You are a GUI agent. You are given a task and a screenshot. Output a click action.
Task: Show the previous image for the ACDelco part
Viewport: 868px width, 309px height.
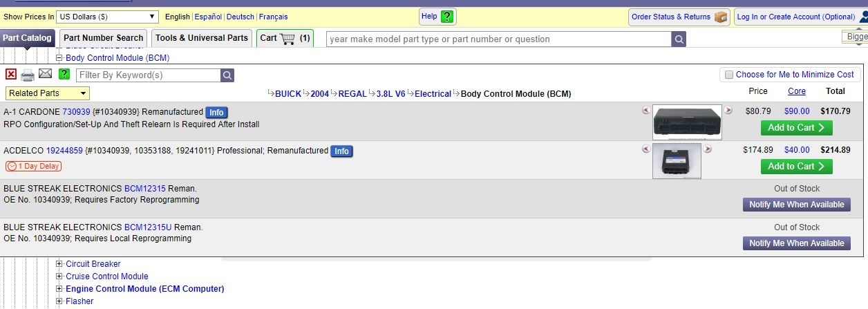(x=646, y=148)
